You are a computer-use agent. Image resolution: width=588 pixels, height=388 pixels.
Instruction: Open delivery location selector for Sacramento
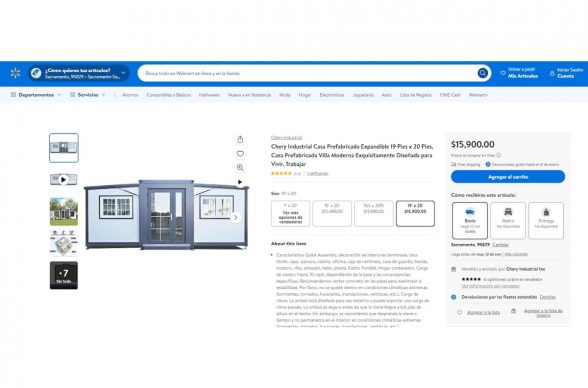(79, 73)
